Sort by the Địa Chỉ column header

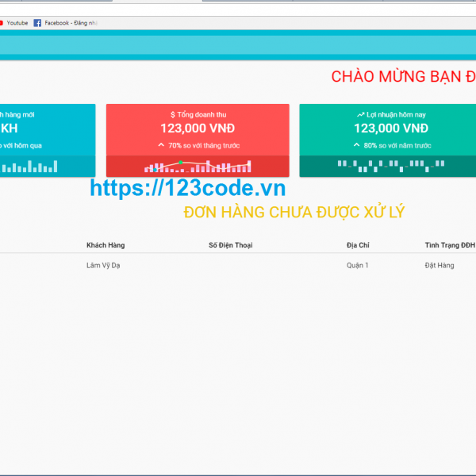[359, 245]
